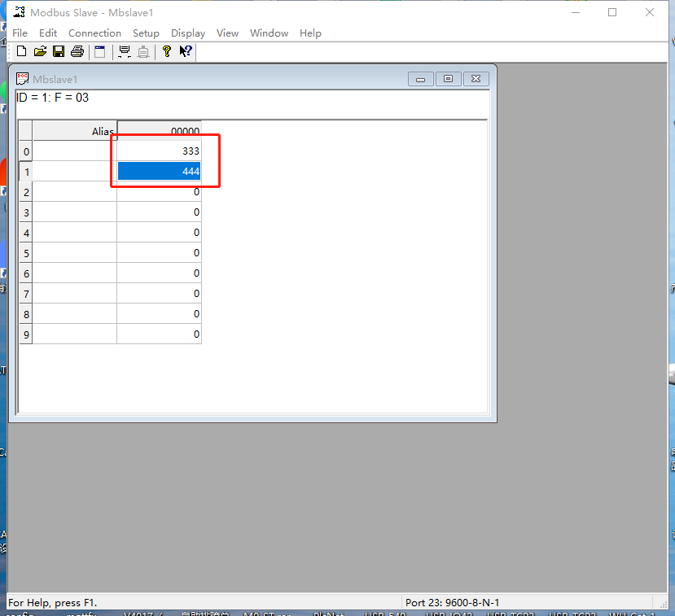Click the 00000 column header
The width and height of the screenshot is (675, 616).
pos(160,131)
